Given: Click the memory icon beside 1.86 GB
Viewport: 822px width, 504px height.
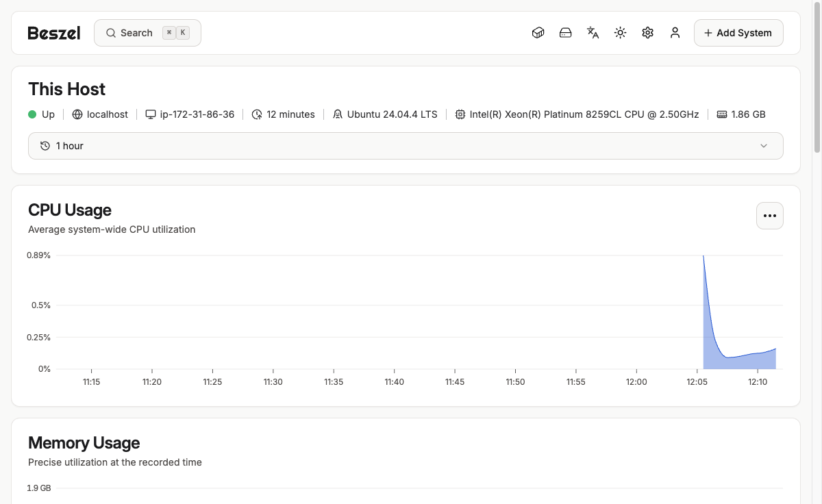Looking at the screenshot, I should (x=722, y=114).
